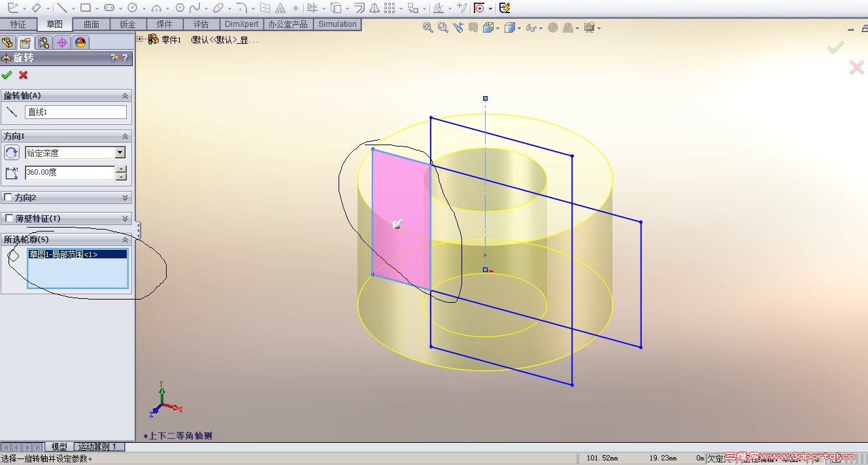Enable the 方向2 checkbox

click(8, 198)
